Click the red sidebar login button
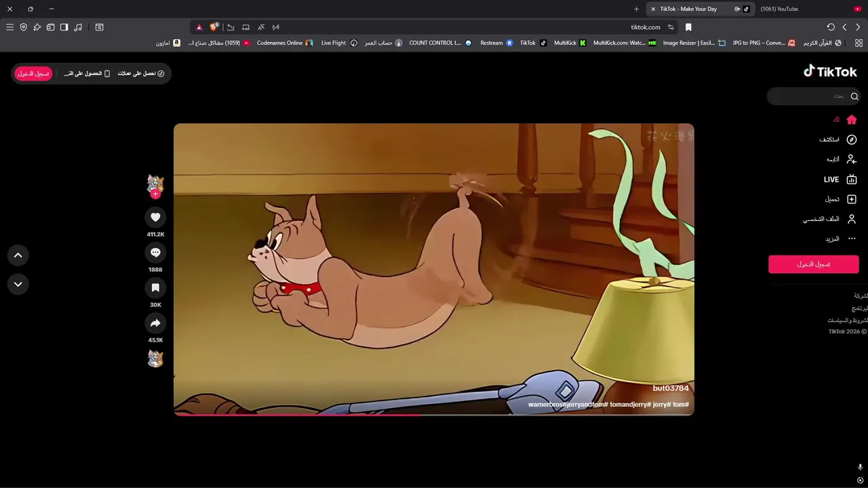 [x=814, y=264]
